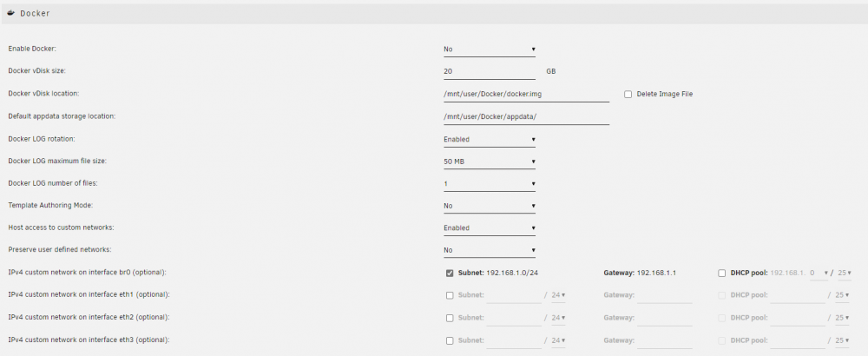Click 'Docker vDisk location:' label

coord(43,94)
